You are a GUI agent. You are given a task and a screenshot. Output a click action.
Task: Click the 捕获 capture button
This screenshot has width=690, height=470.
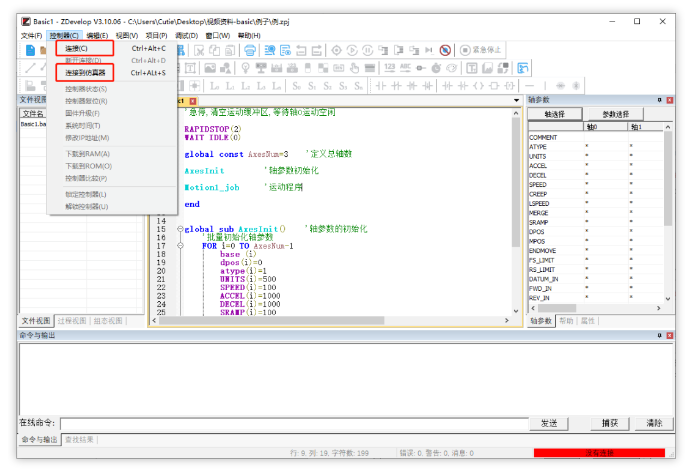click(x=610, y=423)
